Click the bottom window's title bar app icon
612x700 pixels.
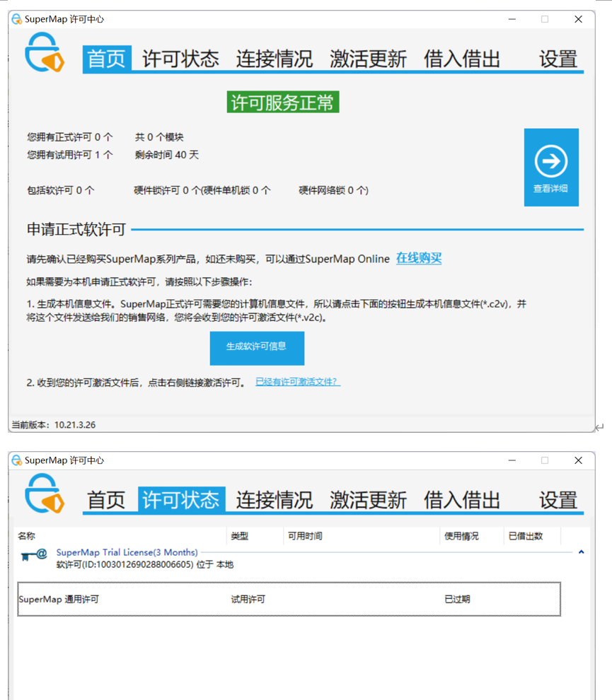16,460
